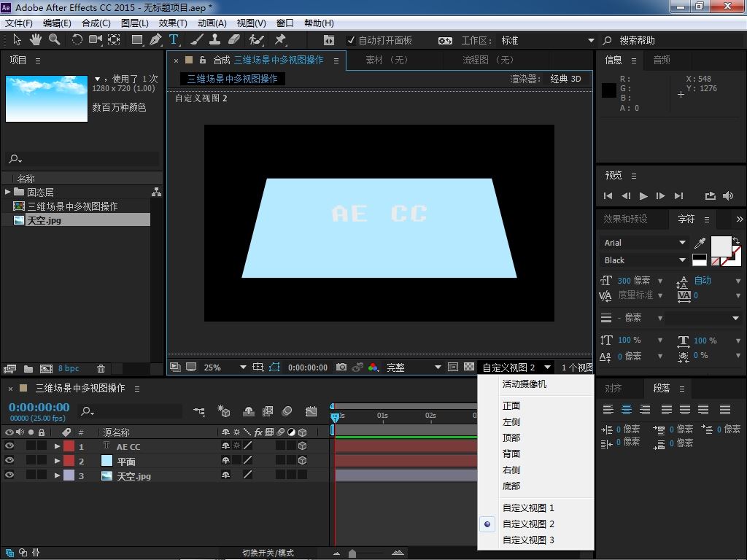747x560 pixels.
Task: Click the motion blur enable icon in timeline
Action: (287, 411)
